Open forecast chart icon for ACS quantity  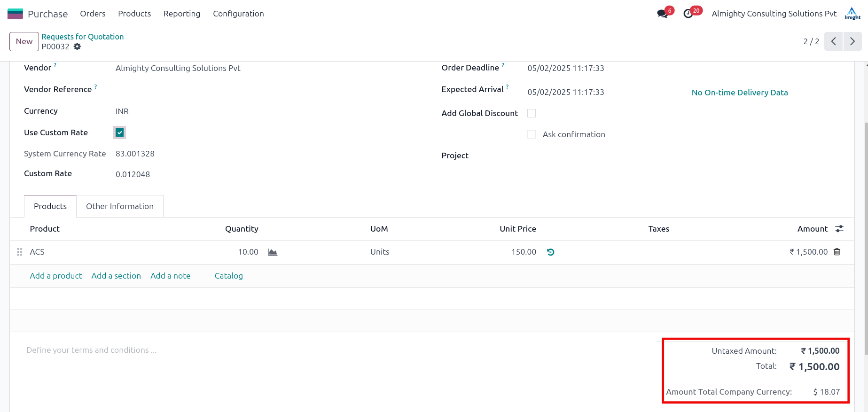[273, 252]
